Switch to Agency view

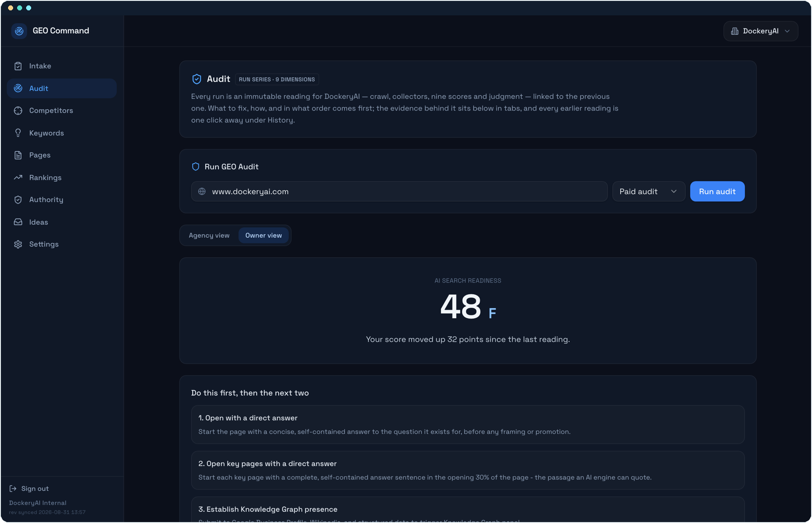[x=209, y=236]
